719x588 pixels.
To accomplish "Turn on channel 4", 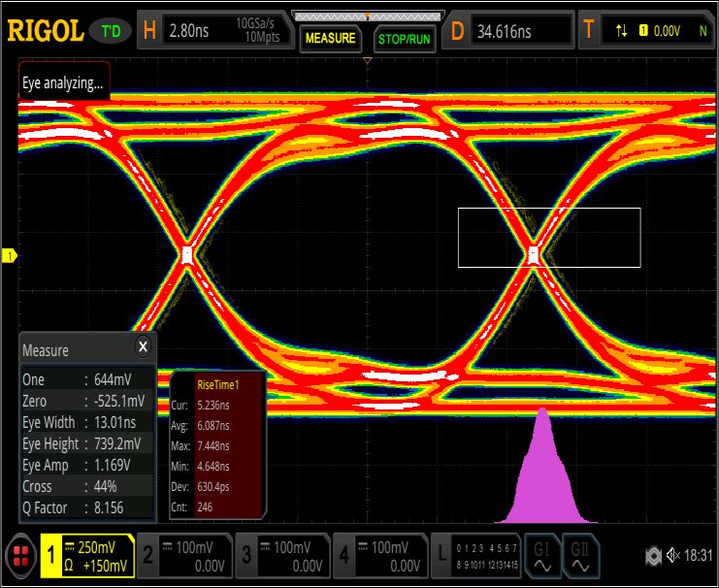I will pos(379,556).
